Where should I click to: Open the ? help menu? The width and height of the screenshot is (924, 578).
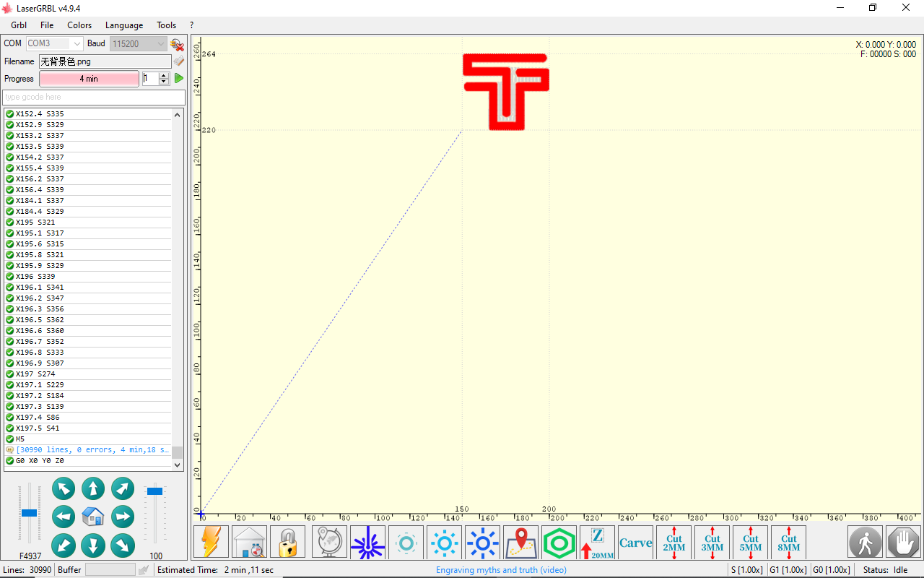pyautogui.click(x=191, y=25)
